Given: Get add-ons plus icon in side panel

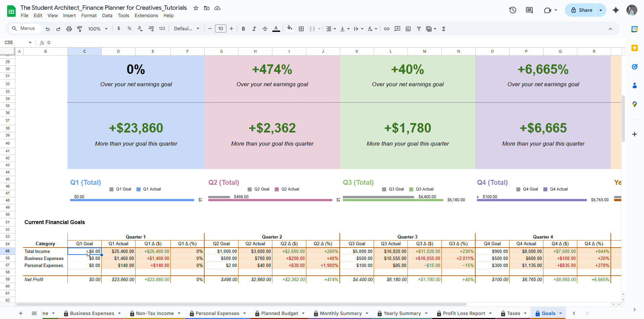Looking at the screenshot, I should [x=634, y=134].
